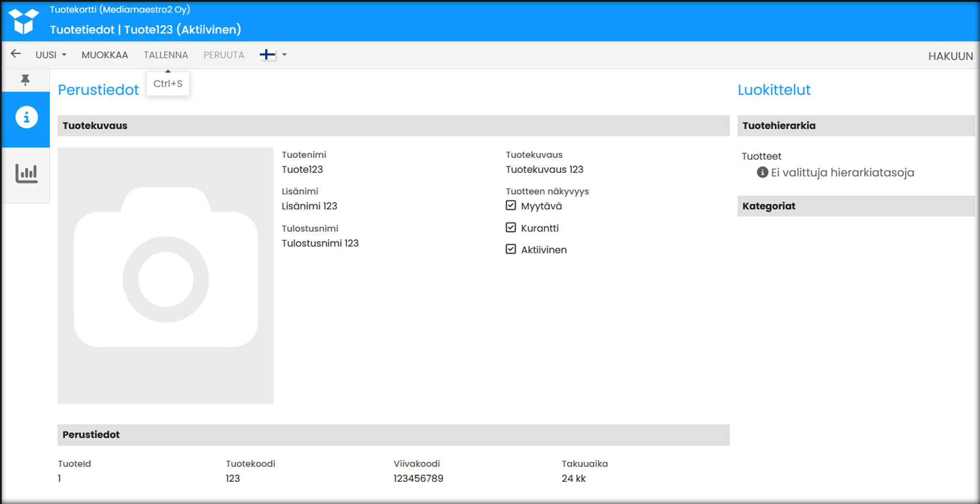Screen dimensions: 980x504
Task: Toggle the Aktiivinen checkbox
Action: point(511,249)
